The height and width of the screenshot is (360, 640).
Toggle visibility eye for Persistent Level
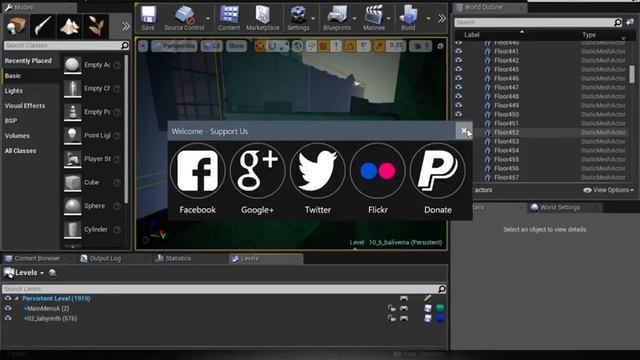(8, 298)
